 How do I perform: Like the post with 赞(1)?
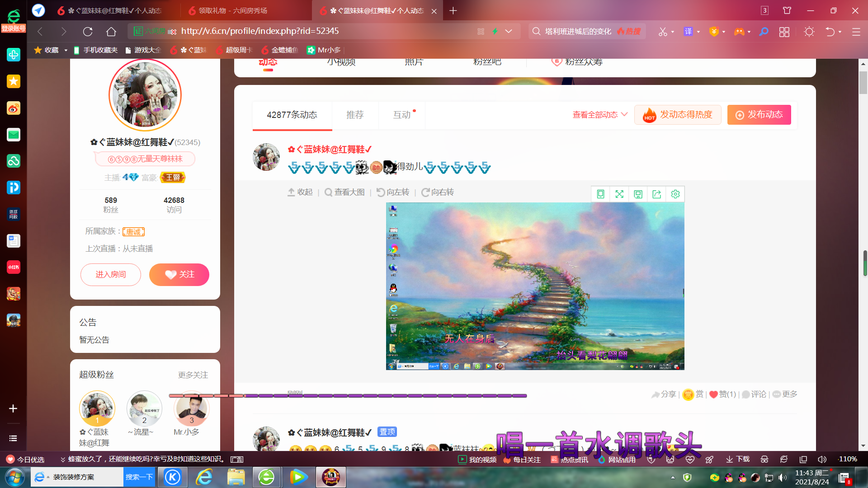(723, 394)
